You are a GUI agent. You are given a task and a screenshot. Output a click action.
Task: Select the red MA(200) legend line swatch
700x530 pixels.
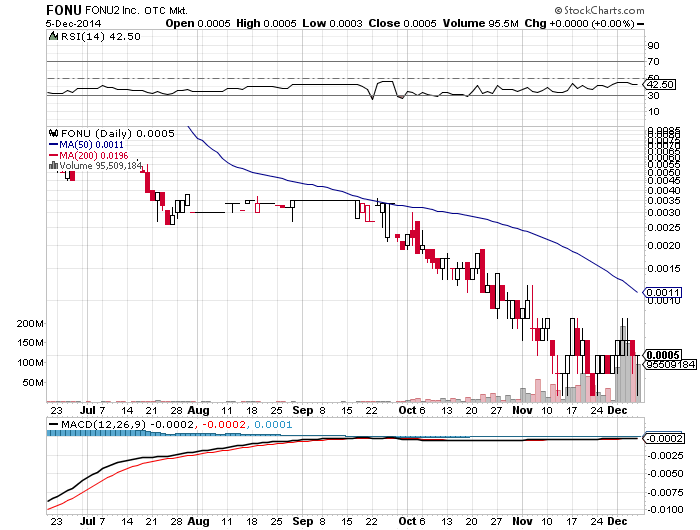[53, 155]
